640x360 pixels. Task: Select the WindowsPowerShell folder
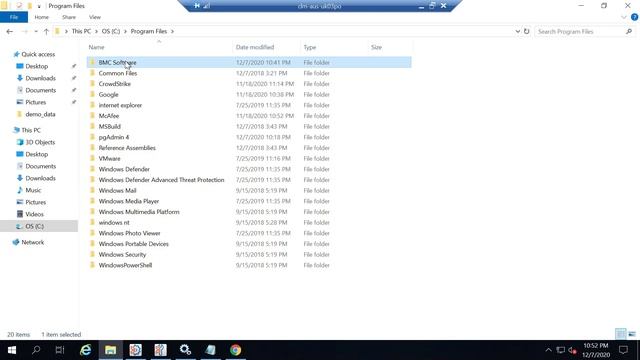click(125, 265)
